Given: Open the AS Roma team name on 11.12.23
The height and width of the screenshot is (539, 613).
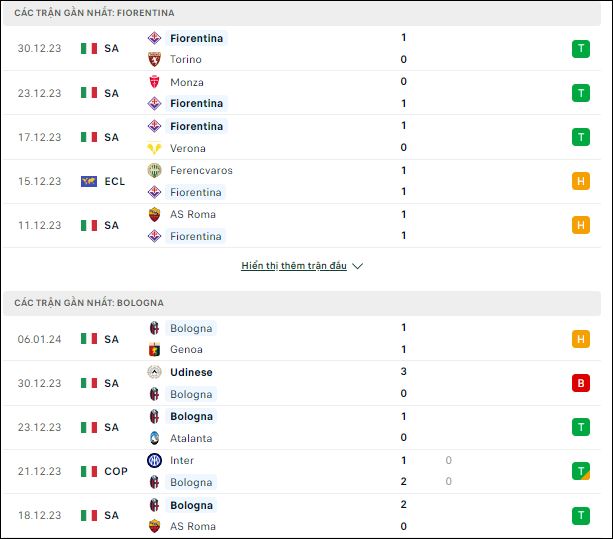Looking at the screenshot, I should 193,214.
